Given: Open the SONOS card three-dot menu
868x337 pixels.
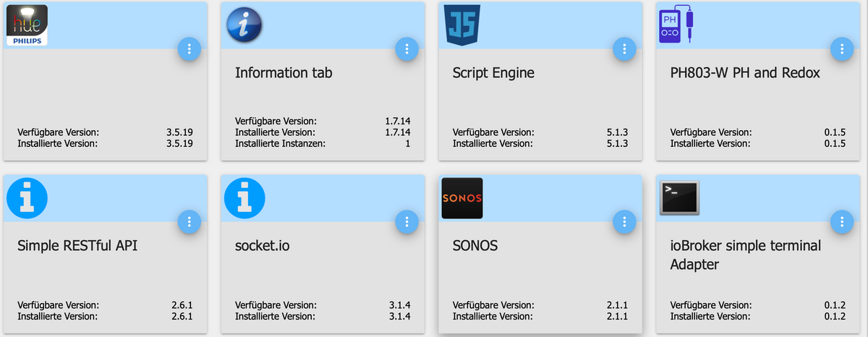Looking at the screenshot, I should pos(624,222).
